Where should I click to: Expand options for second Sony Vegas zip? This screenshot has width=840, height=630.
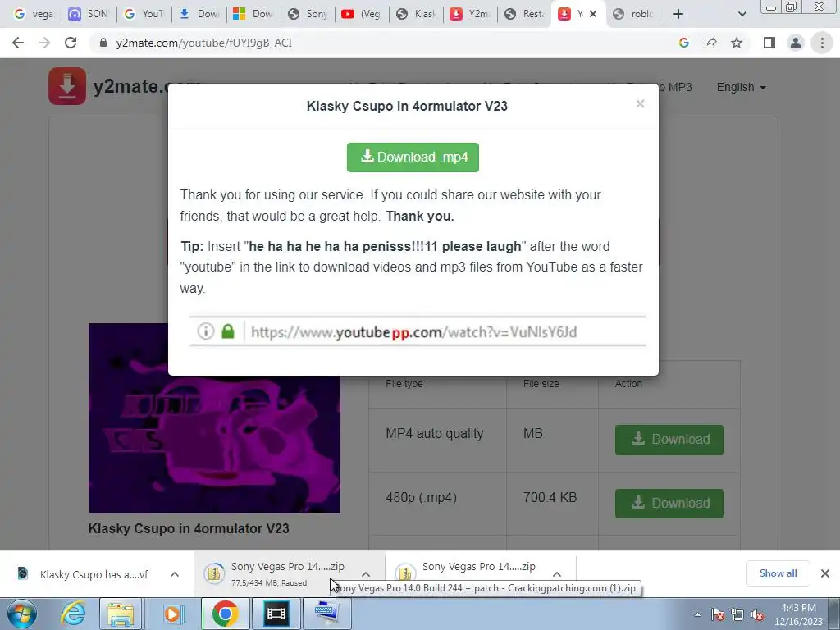pyautogui.click(x=557, y=574)
